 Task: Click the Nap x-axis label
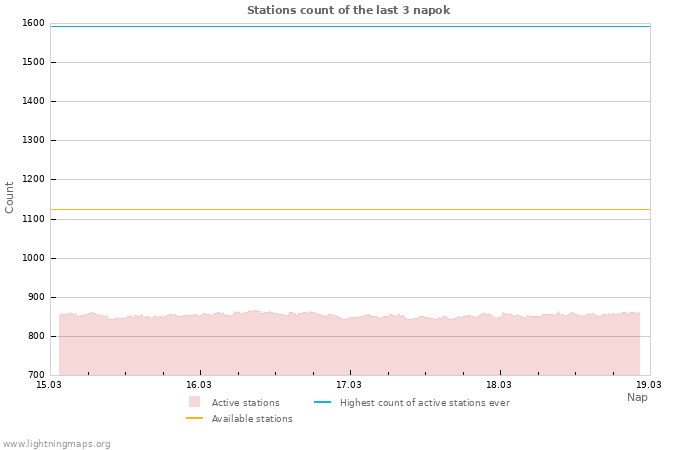pyautogui.click(x=637, y=397)
